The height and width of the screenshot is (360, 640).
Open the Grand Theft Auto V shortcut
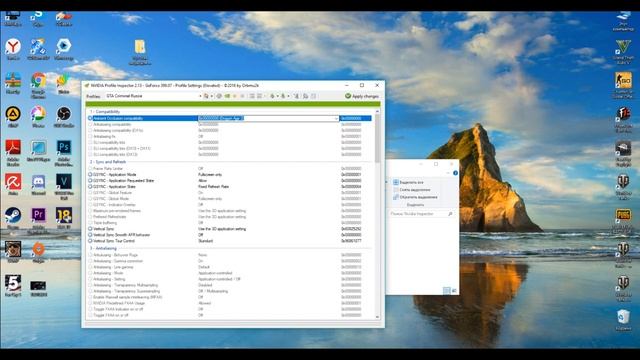tap(623, 52)
